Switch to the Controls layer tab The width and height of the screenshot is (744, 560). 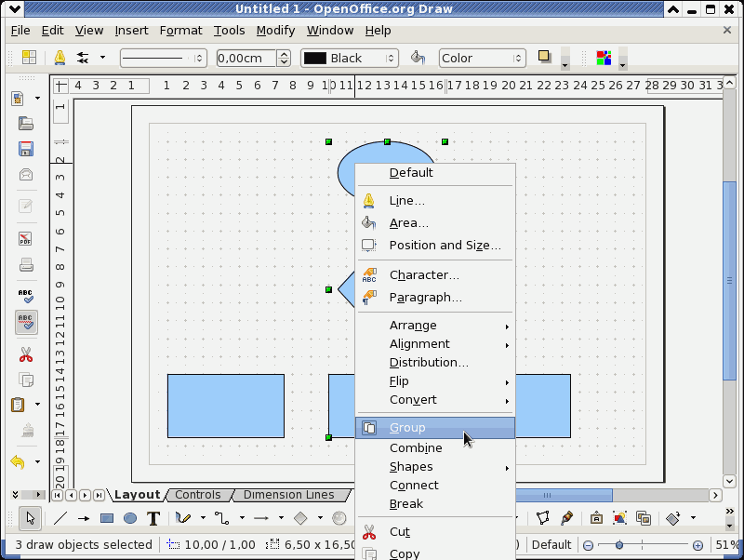click(x=197, y=495)
